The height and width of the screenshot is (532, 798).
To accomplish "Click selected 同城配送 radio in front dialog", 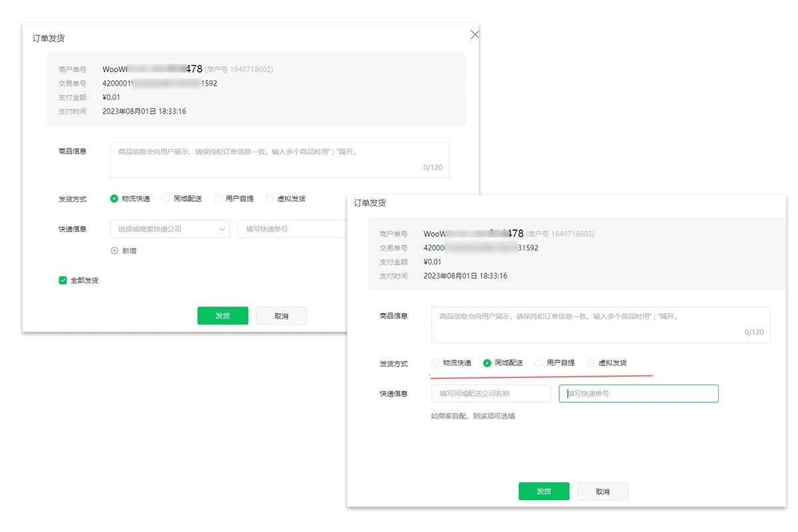I will click(x=487, y=363).
